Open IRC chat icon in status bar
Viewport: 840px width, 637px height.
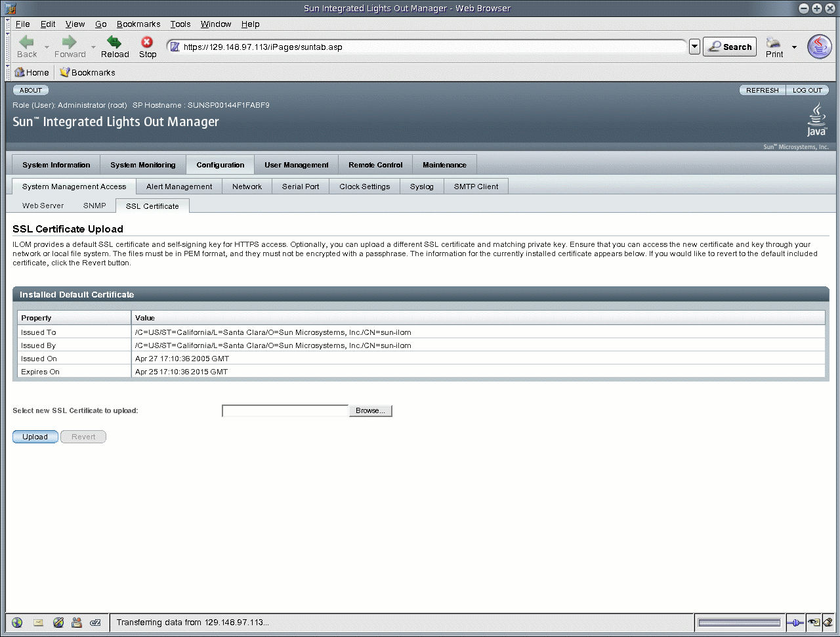[95, 623]
